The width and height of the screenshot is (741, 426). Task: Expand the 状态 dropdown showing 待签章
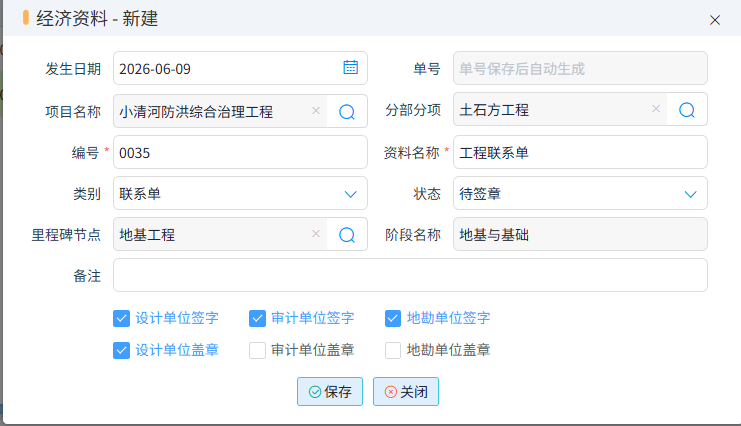(x=690, y=194)
